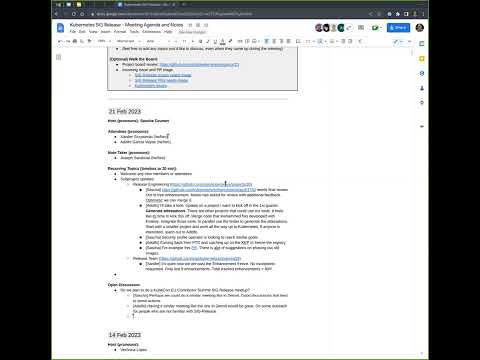Set center text alignment
This screenshot has height=360, width=480.
point(274,41)
